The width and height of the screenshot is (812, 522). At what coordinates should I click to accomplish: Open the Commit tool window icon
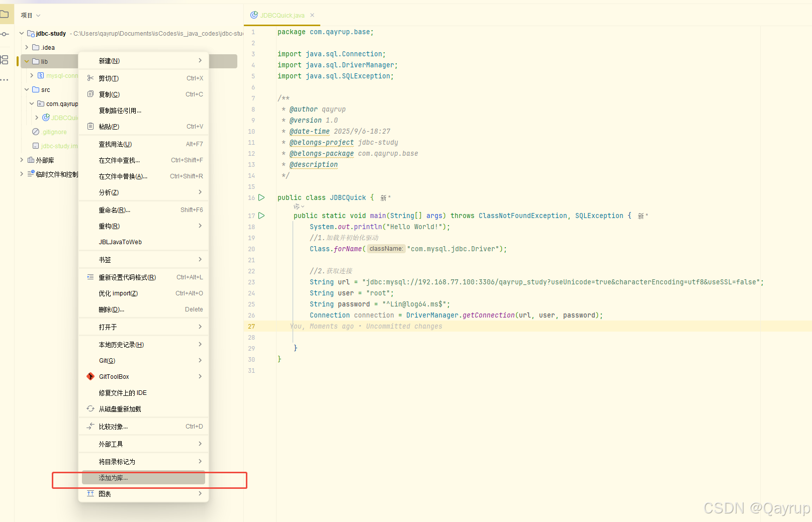pos(4,34)
